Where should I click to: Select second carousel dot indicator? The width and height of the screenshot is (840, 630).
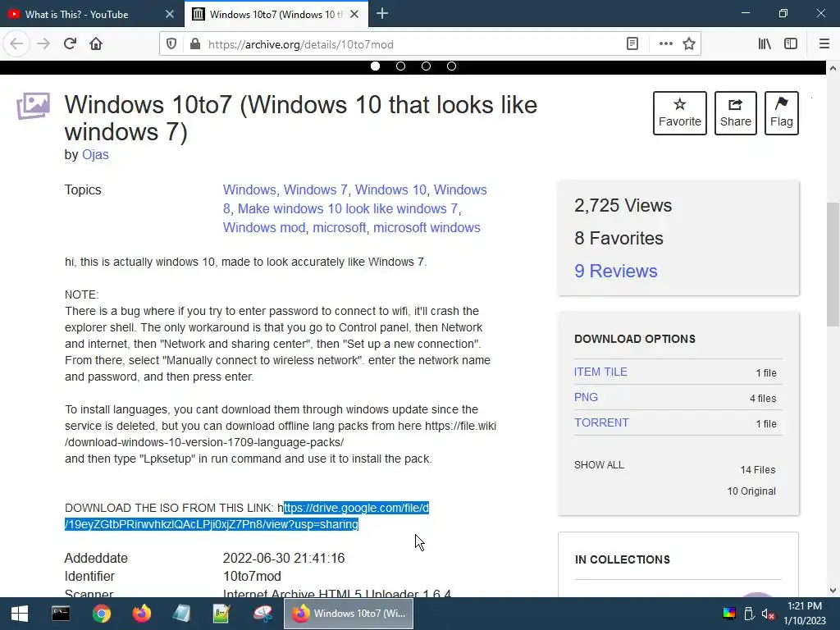click(400, 66)
